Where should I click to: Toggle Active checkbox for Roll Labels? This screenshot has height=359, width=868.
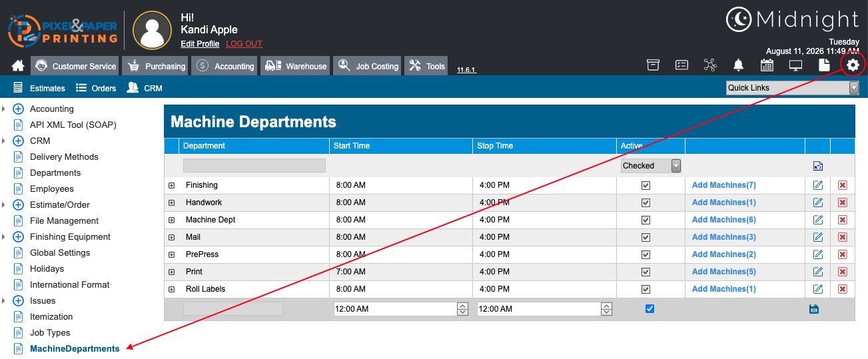tap(646, 289)
